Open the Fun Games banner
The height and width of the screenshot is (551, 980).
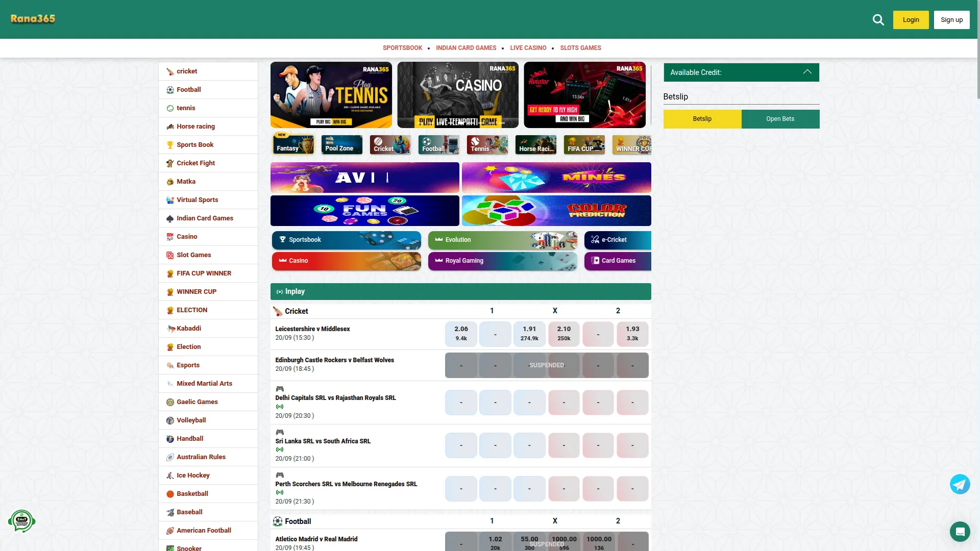click(365, 211)
